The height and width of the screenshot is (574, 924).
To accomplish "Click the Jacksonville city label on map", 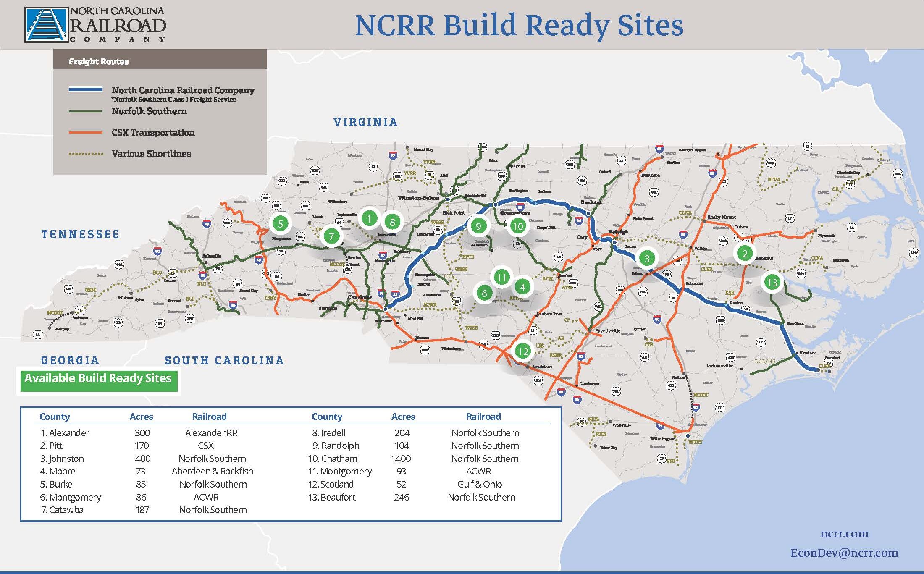I will pos(719,365).
